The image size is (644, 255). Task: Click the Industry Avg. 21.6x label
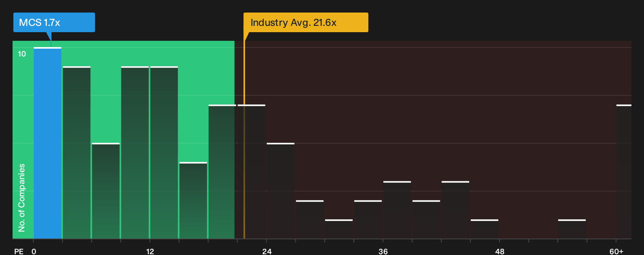tap(306, 22)
